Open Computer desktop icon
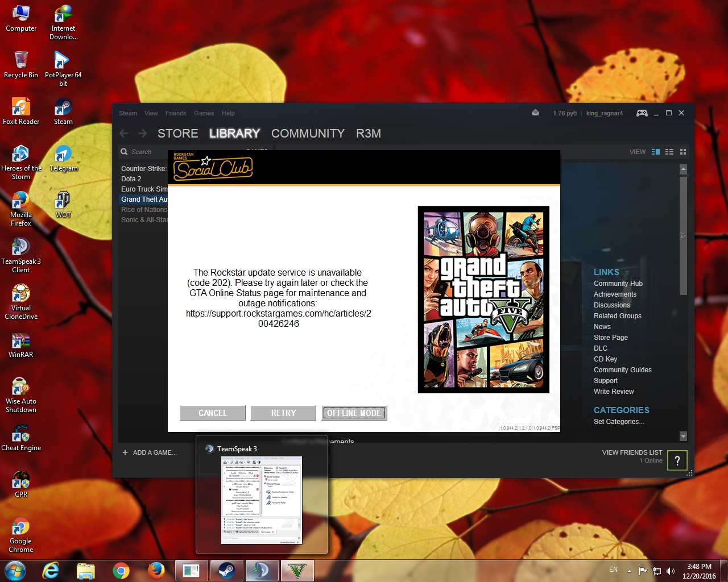The width and height of the screenshot is (728, 582). point(21,19)
